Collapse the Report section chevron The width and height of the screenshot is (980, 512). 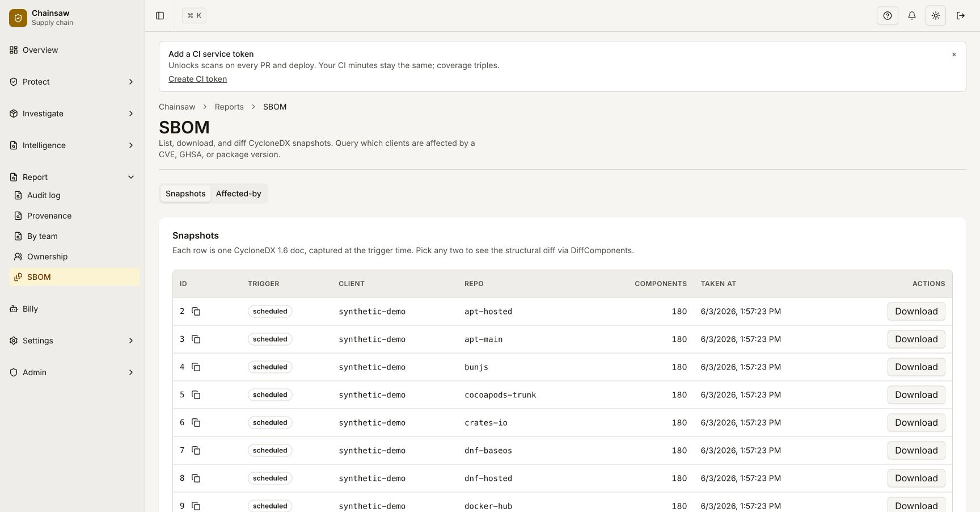131,177
